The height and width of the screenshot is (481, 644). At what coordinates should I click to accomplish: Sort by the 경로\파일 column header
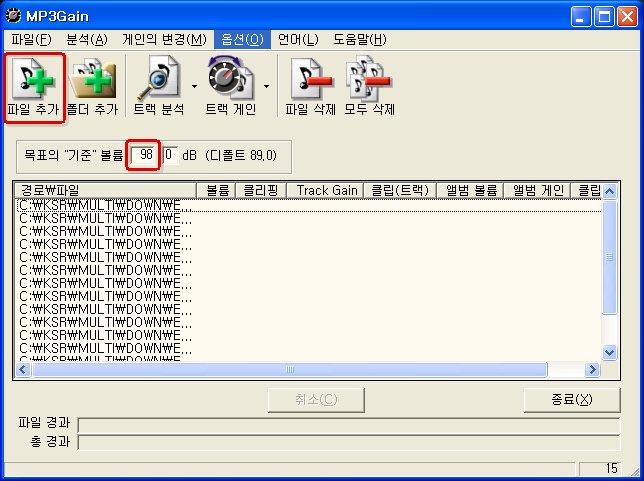pos(105,191)
